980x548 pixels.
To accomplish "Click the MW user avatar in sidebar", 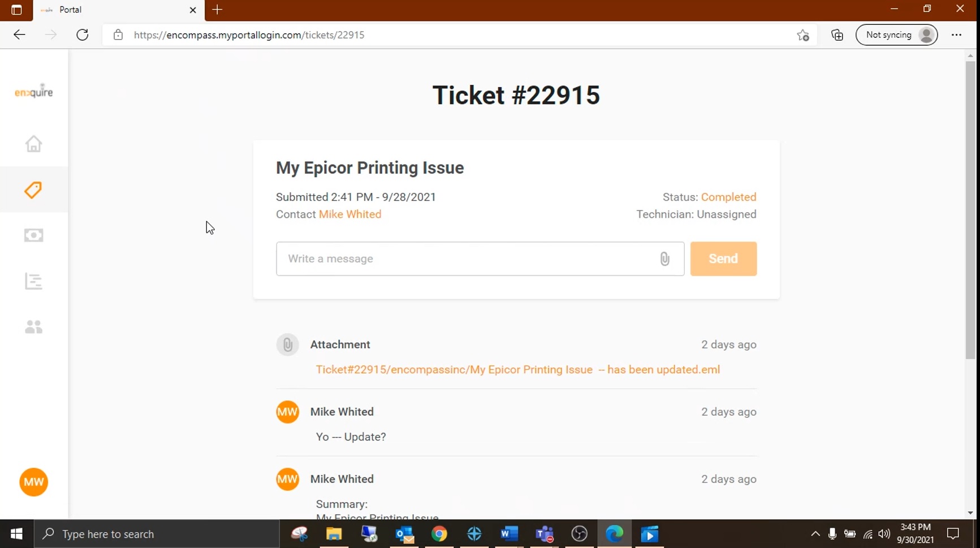I will (x=33, y=482).
